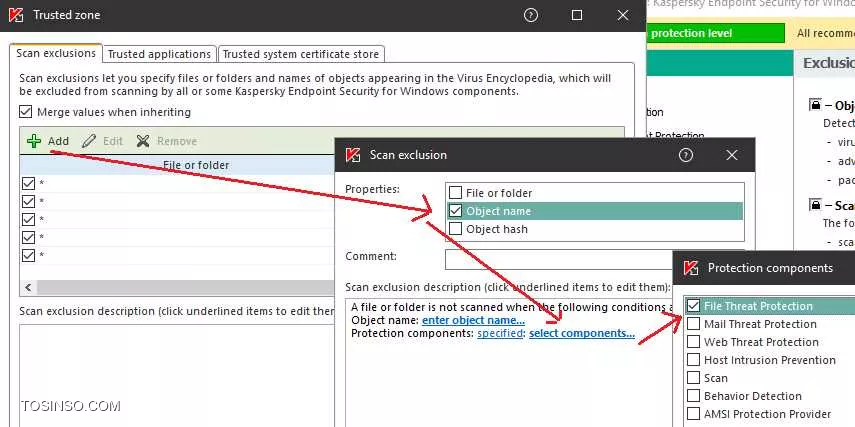The height and width of the screenshot is (427, 855).
Task: Uncheck File Threat Protection component
Action: click(693, 306)
